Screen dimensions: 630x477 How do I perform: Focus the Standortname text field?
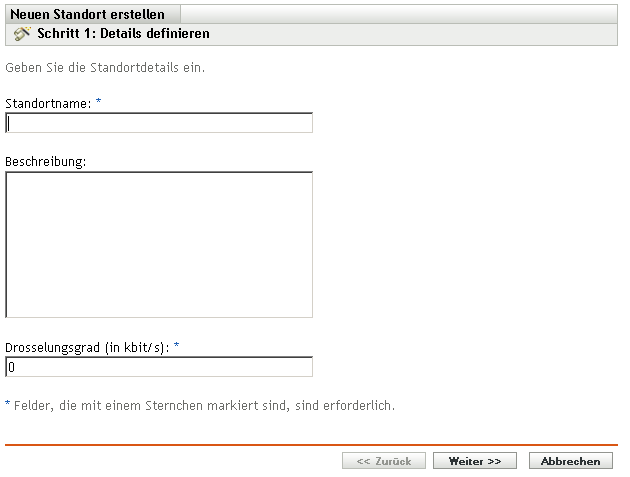159,123
